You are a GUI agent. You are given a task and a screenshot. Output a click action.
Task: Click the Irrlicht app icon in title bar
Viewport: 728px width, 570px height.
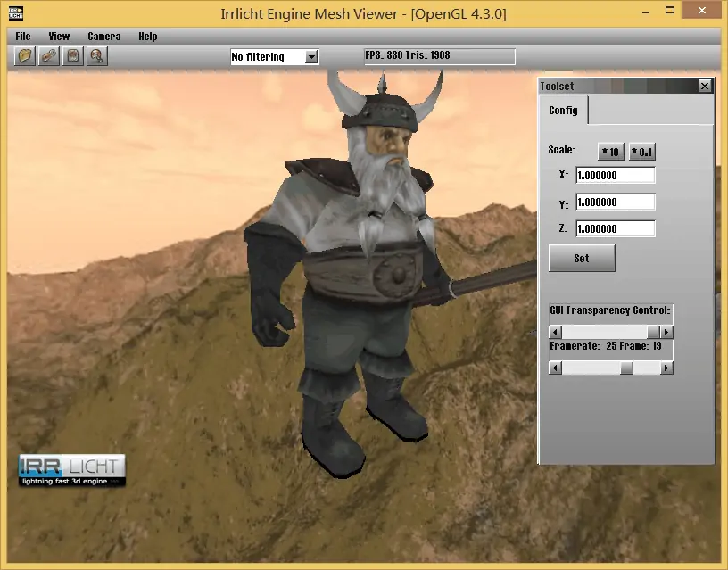tap(16, 13)
